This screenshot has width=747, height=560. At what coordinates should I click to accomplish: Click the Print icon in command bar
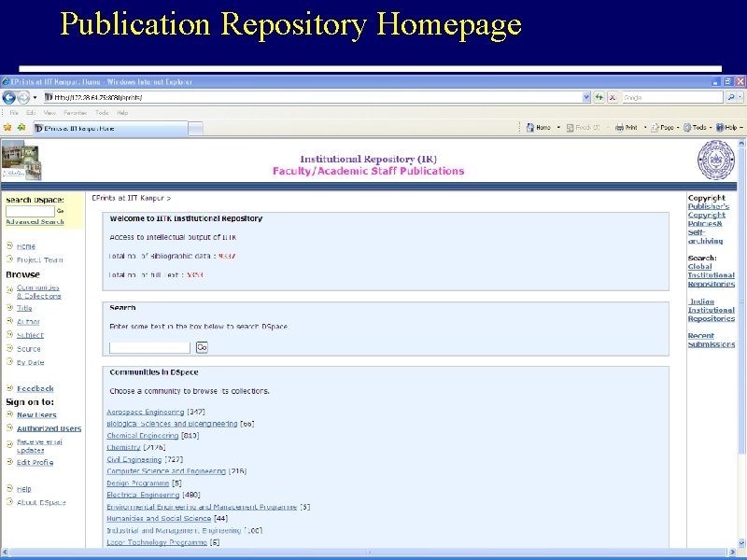coord(619,128)
